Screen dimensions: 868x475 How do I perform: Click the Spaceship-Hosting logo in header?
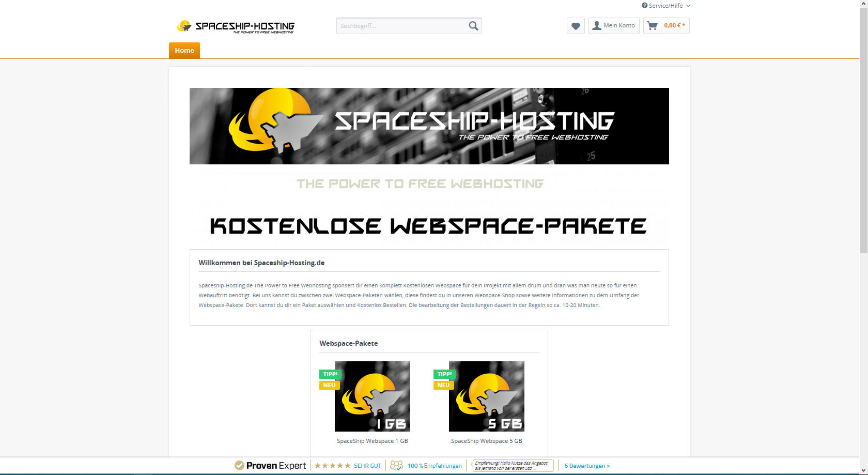click(236, 26)
